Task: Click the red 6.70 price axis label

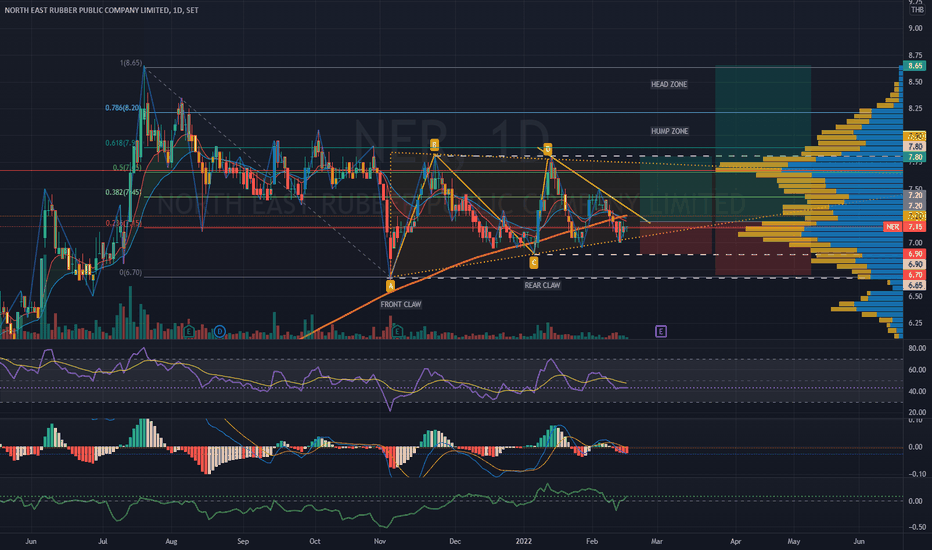Action: tap(914, 275)
